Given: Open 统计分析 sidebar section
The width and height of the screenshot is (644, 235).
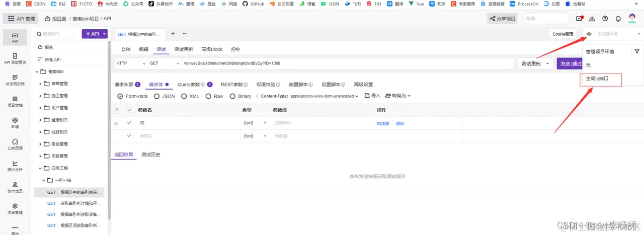Looking at the screenshot, I should [x=15, y=166].
